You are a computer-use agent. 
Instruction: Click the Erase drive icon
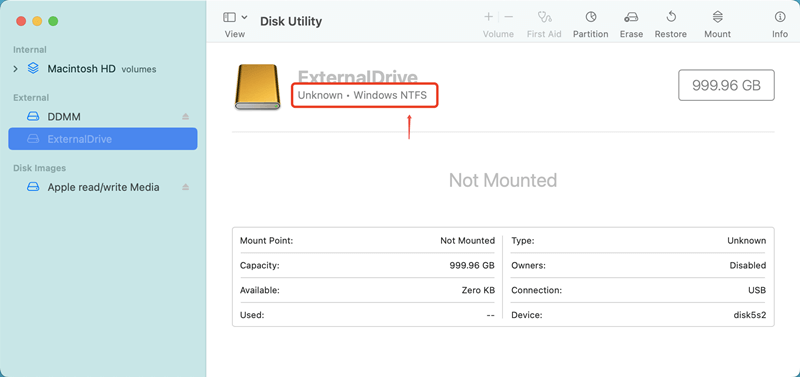coord(631,17)
